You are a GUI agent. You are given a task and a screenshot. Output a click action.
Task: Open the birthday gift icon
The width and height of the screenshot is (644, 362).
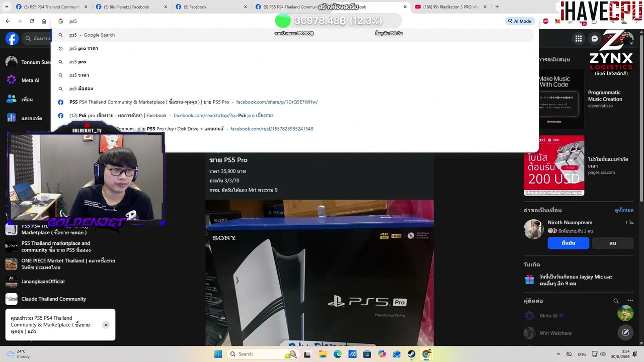[x=529, y=280]
